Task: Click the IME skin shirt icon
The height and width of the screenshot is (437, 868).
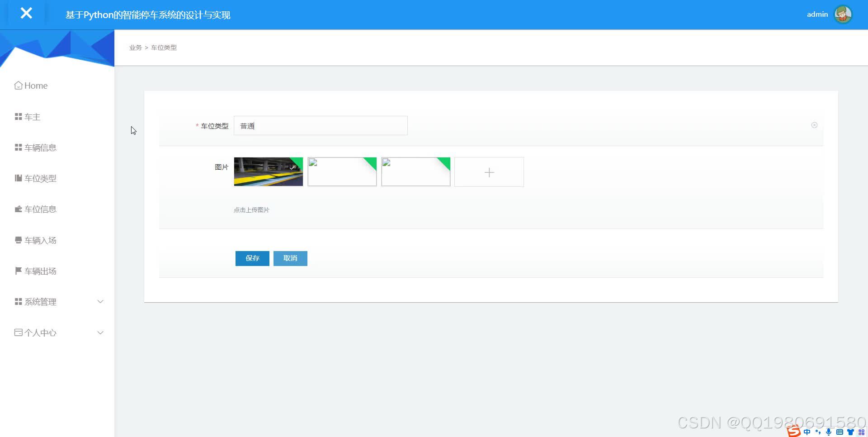Action: point(850,432)
